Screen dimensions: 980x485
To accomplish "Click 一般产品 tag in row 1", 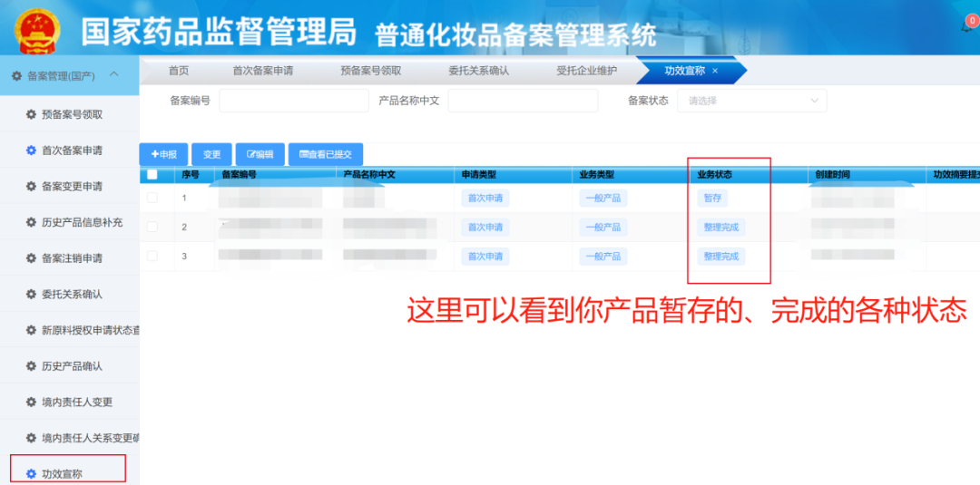I will coord(603,199).
